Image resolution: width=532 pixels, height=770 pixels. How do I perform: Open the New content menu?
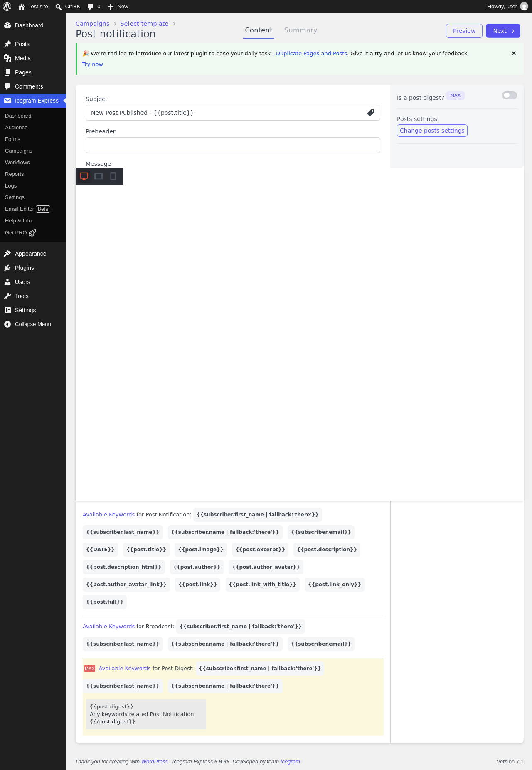tap(118, 7)
